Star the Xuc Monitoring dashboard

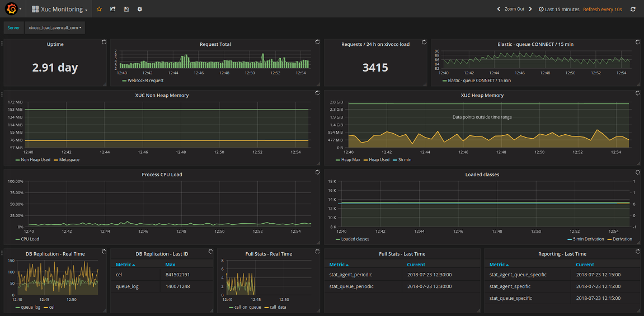click(x=99, y=9)
